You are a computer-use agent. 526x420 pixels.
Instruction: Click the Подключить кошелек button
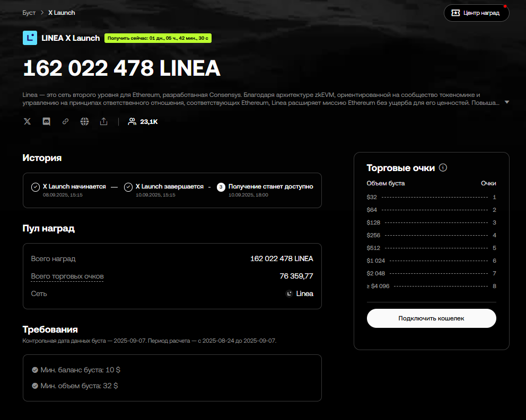[x=431, y=318]
